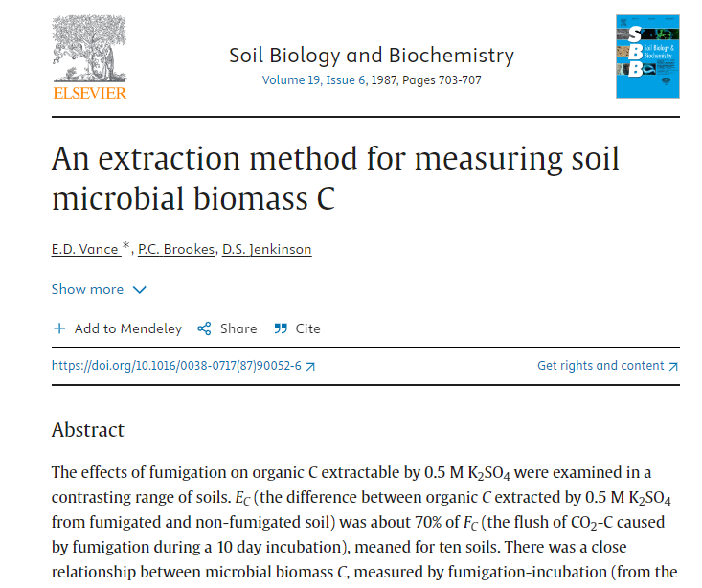The image size is (702, 588).
Task: View author D.S. Jenkinson details
Action: (266, 250)
